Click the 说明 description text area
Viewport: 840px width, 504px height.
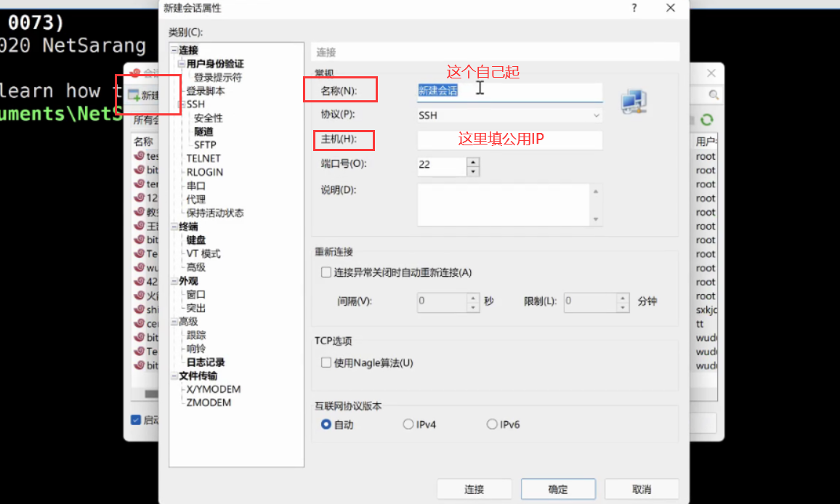click(504, 205)
